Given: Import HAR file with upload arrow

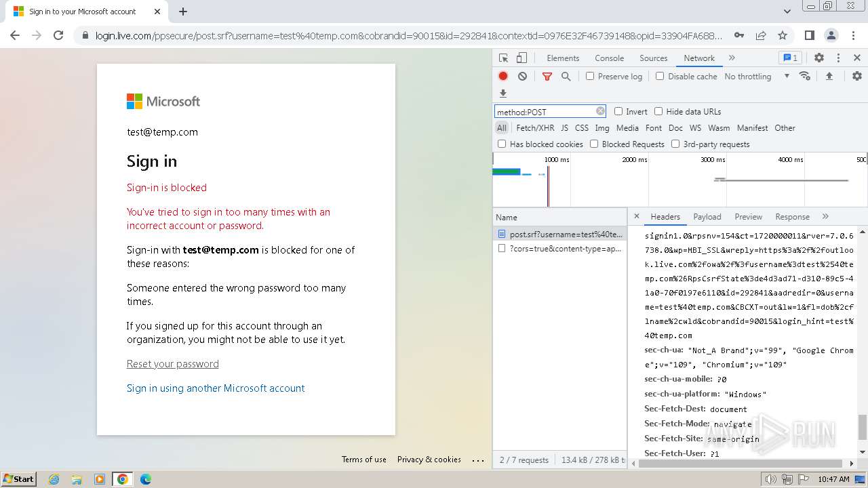Looking at the screenshot, I should pyautogui.click(x=829, y=76).
